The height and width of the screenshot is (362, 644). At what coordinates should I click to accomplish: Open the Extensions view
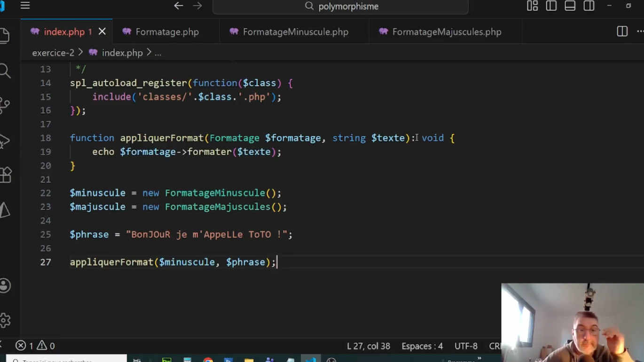tap(5, 175)
